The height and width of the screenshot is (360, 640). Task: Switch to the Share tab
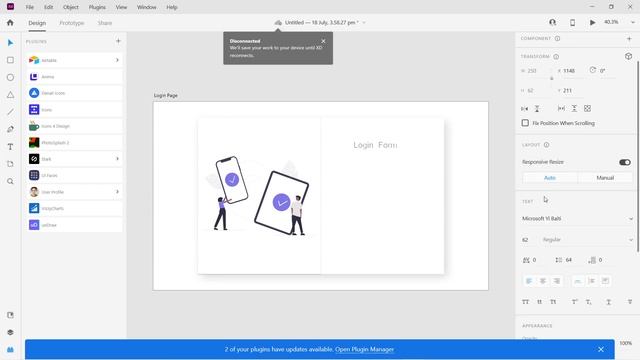coord(105,23)
